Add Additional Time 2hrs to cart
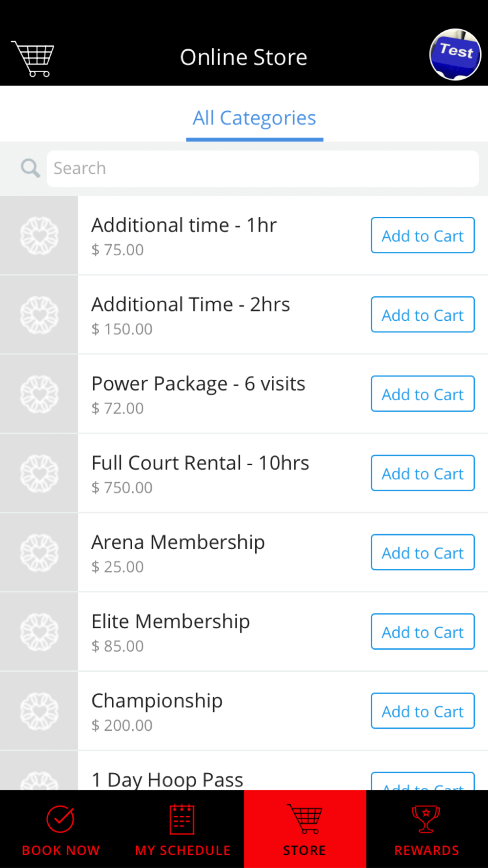The image size is (488, 868). 423,314
